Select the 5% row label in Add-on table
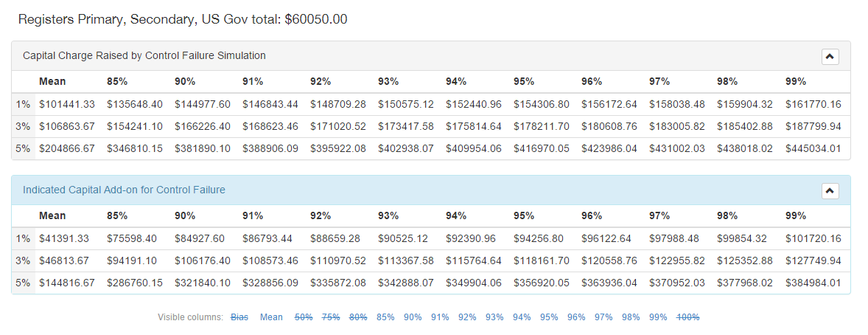The image size is (868, 335). (x=23, y=283)
